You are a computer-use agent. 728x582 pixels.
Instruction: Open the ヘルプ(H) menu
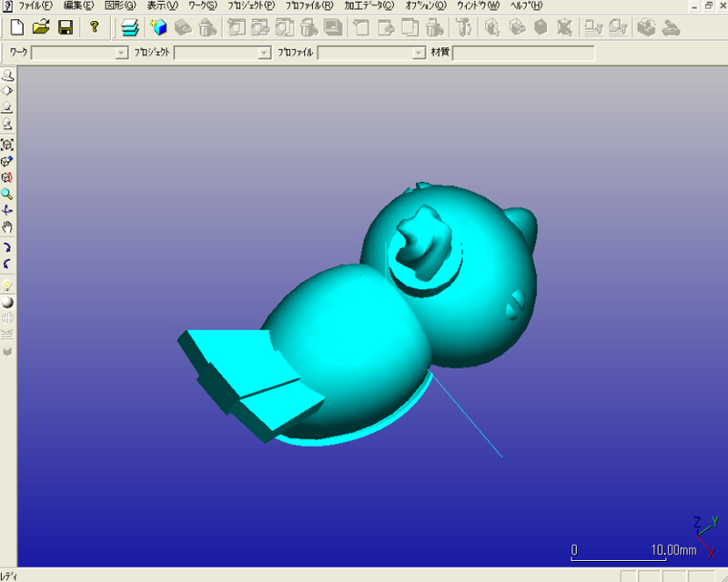tap(525, 5)
